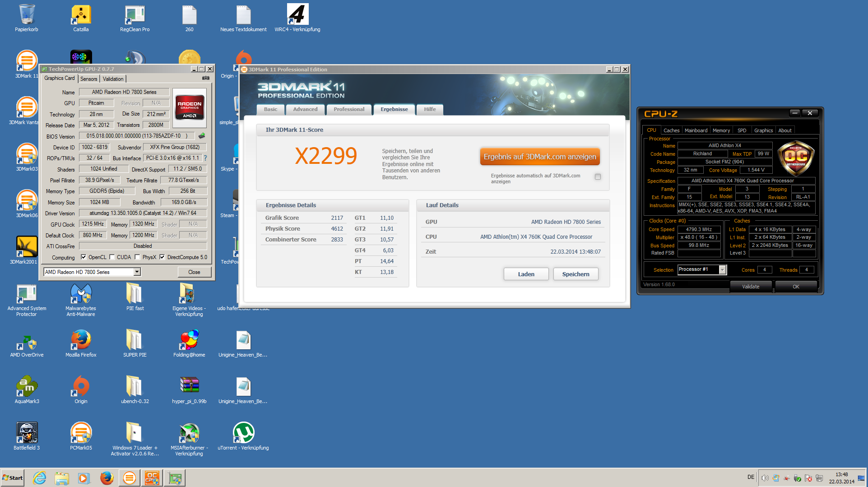This screenshot has width=868, height=487.
Task: Open the WRC4 - Verknüpfung shortcut
Action: 297,18
